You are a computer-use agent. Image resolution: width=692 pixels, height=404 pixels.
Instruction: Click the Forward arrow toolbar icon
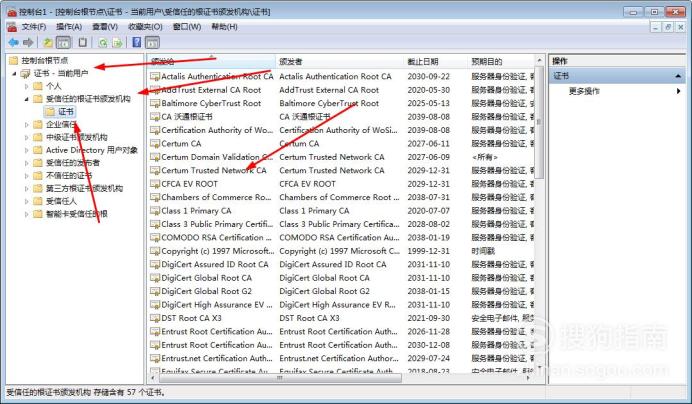point(28,42)
